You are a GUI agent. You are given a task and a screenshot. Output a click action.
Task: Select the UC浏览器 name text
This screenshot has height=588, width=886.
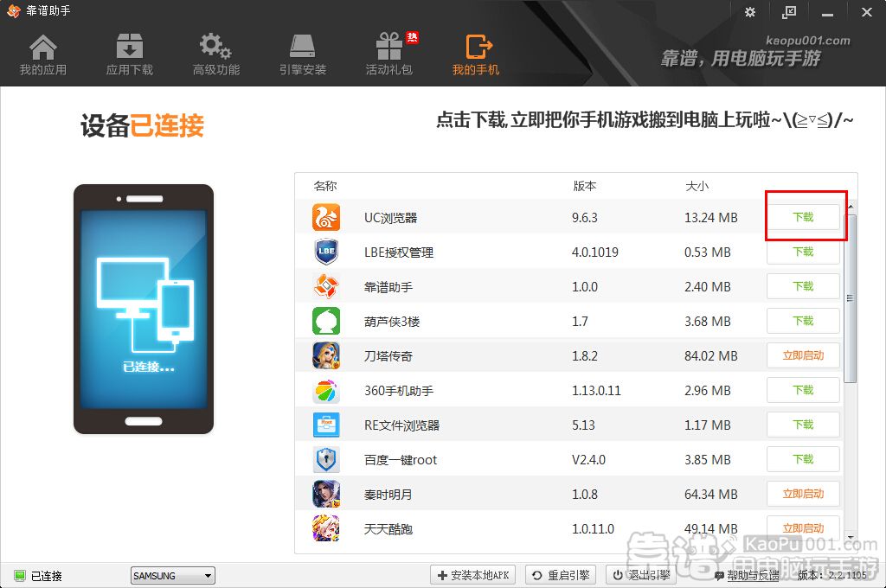390,217
